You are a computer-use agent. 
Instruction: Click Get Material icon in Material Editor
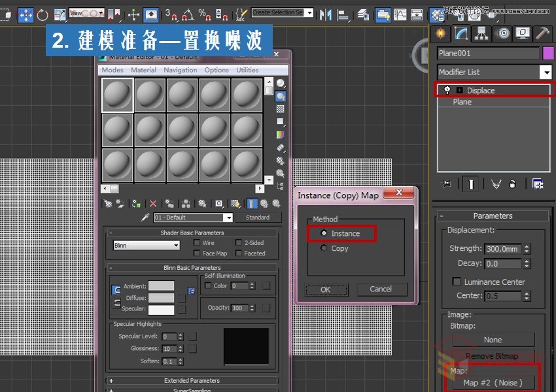[108, 204]
